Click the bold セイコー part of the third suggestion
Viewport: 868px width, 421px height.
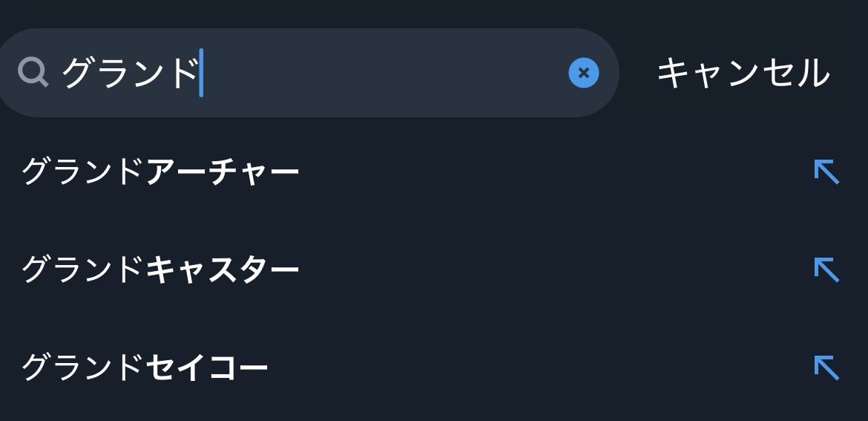207,368
